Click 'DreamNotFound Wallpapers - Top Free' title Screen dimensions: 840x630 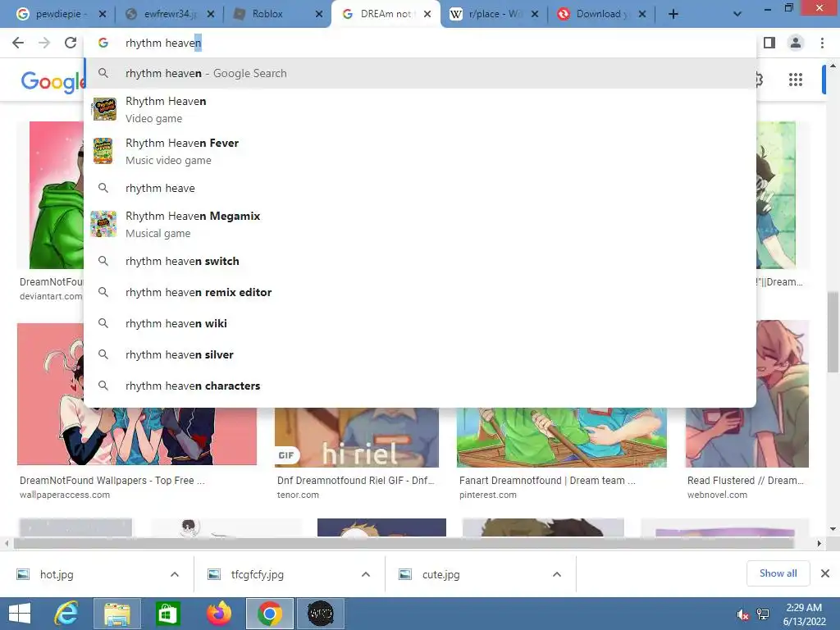tap(112, 481)
